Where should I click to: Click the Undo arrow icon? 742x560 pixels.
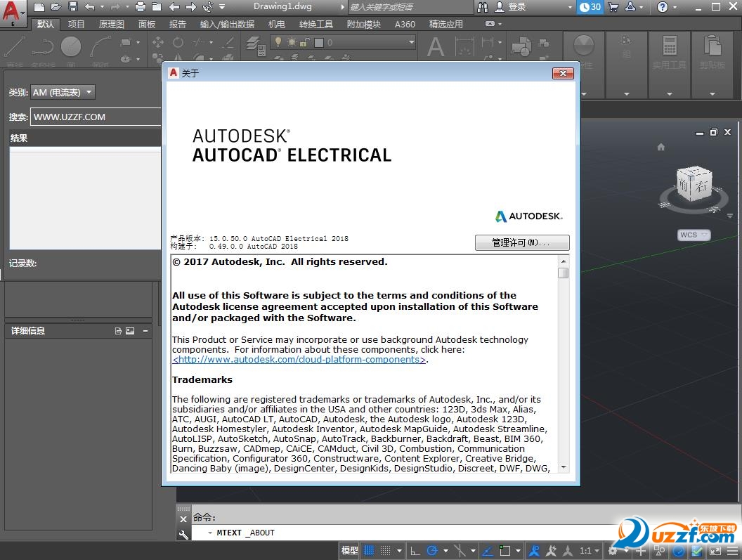tap(89, 7)
